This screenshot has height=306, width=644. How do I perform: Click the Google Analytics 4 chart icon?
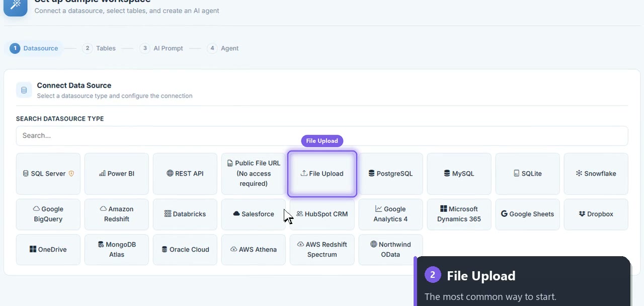(378, 209)
